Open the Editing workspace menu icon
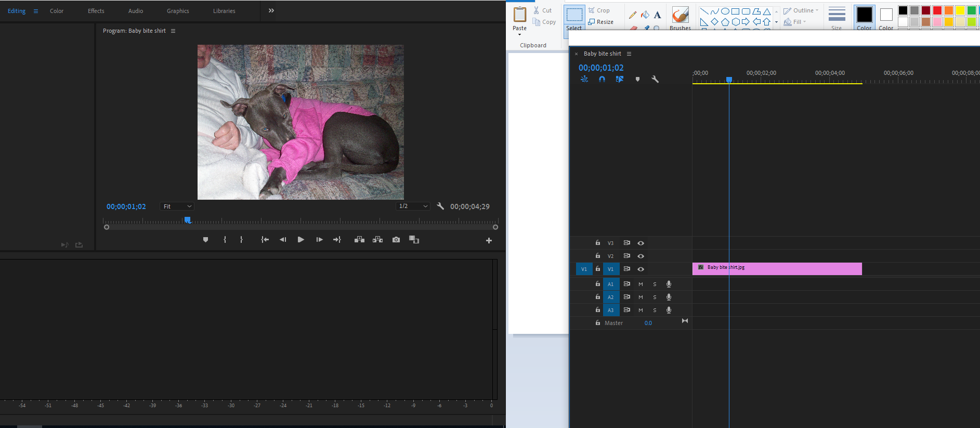Viewport: 980px width, 428px height. (36, 11)
